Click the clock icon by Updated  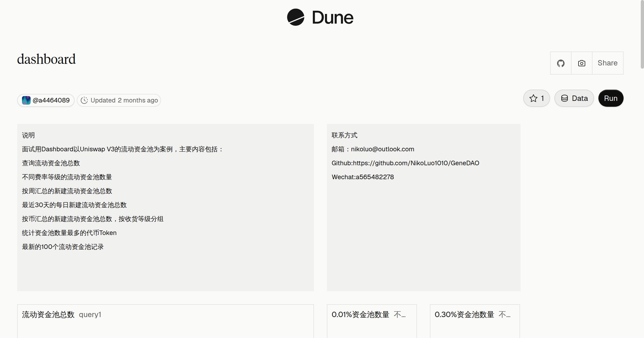click(x=84, y=100)
